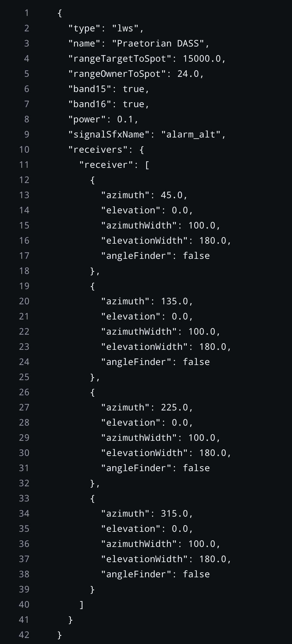
Task: Click line number 42 in the gutter
Action: [x=24, y=635]
